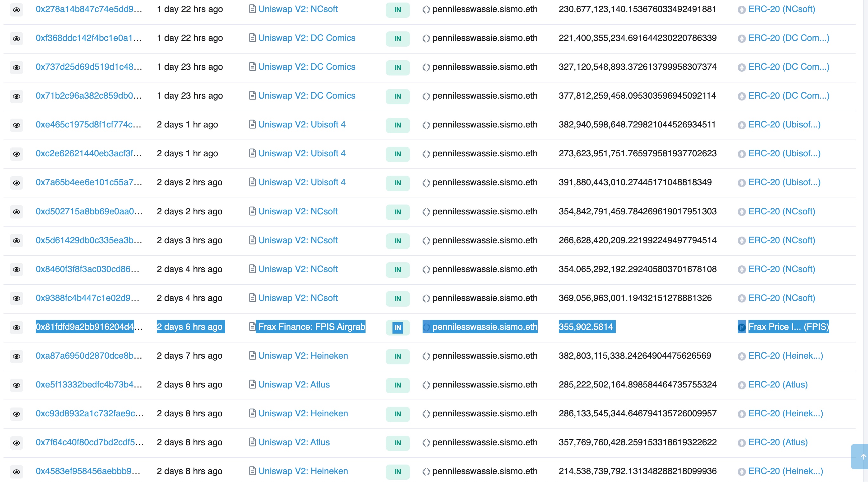Open Uniswap V2: Atlus in row 0xe5f13332bedfc4b73b4
The height and width of the screenshot is (482, 868).
294,385
